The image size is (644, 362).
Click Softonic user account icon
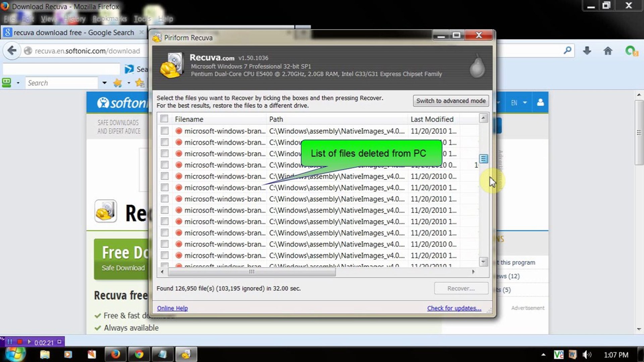[x=540, y=103]
